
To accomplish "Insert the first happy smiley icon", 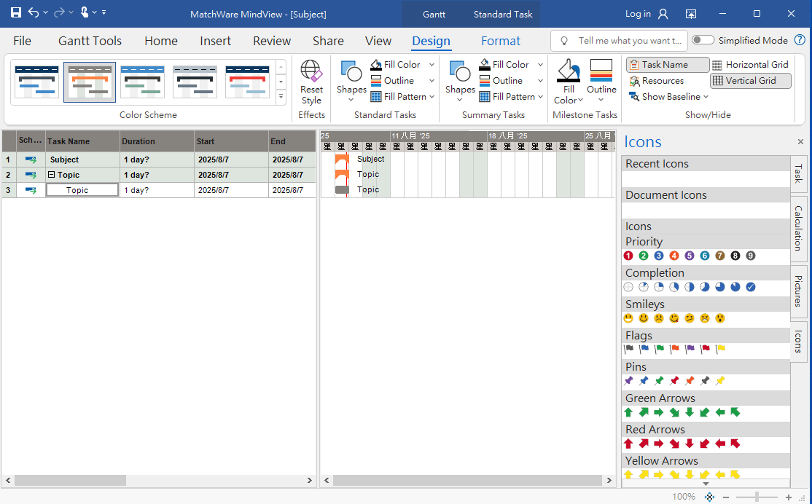I will (628, 318).
